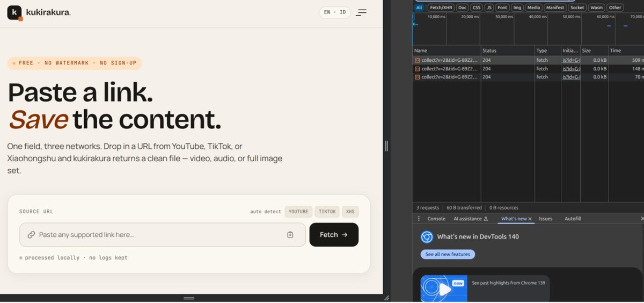Viewport: 644px width, 303px height.
Task: Sort requests by the Time column header
Action: click(626, 50)
